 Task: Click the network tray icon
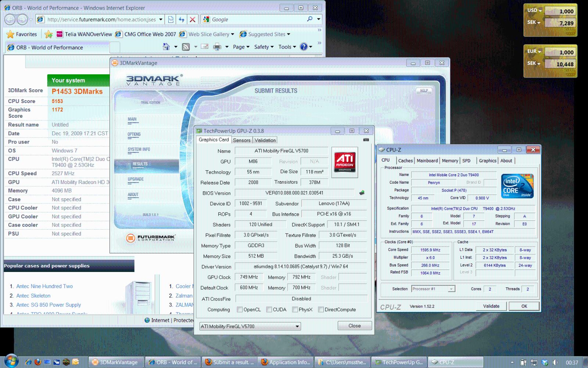coord(534,362)
